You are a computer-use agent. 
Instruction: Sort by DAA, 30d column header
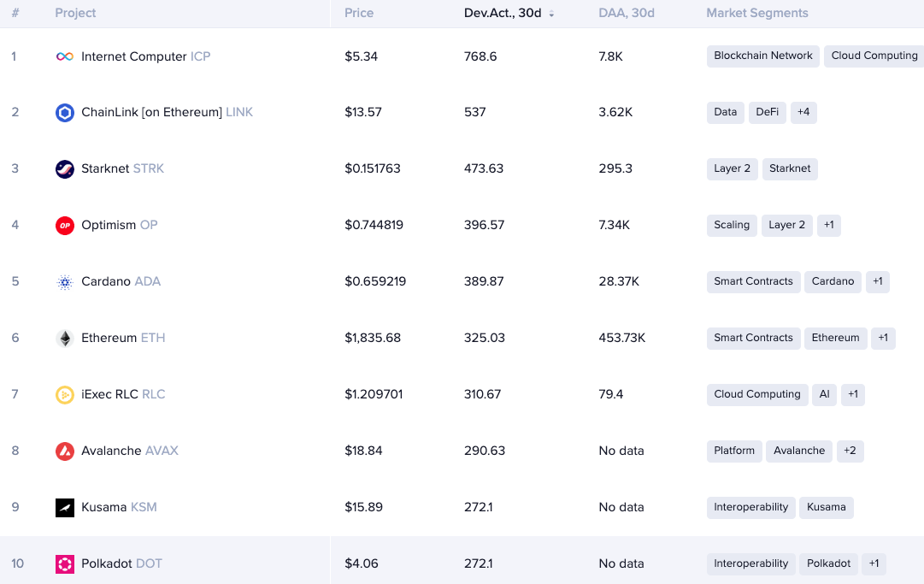627,13
